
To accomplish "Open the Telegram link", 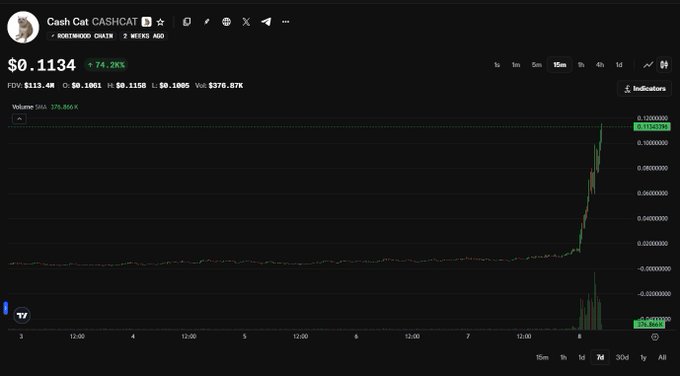I will (266, 22).
